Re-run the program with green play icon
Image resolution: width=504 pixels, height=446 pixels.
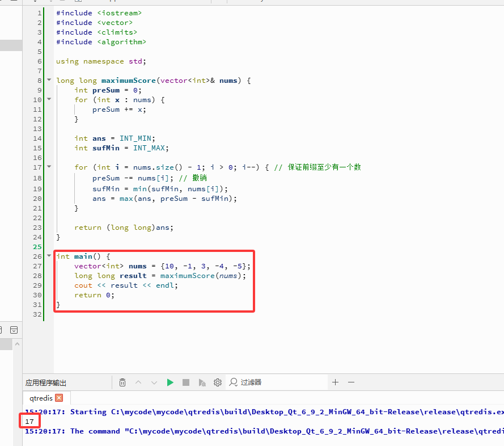tap(170, 382)
